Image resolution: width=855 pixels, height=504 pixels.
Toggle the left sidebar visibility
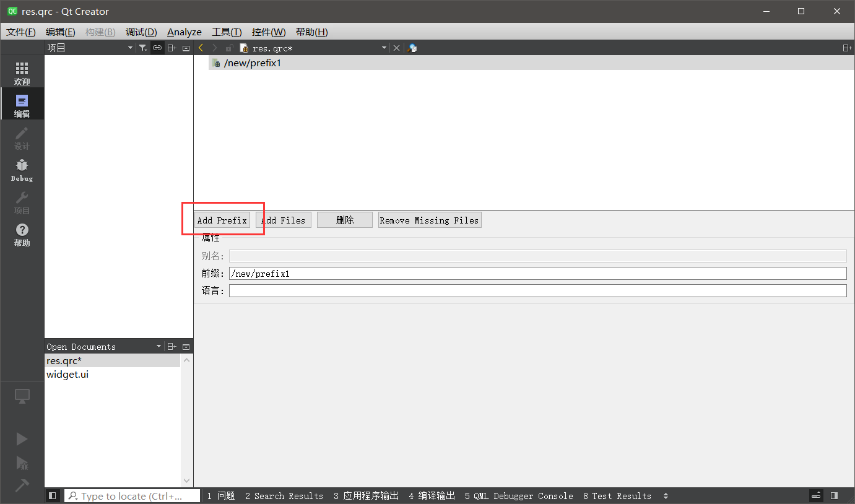click(53, 496)
